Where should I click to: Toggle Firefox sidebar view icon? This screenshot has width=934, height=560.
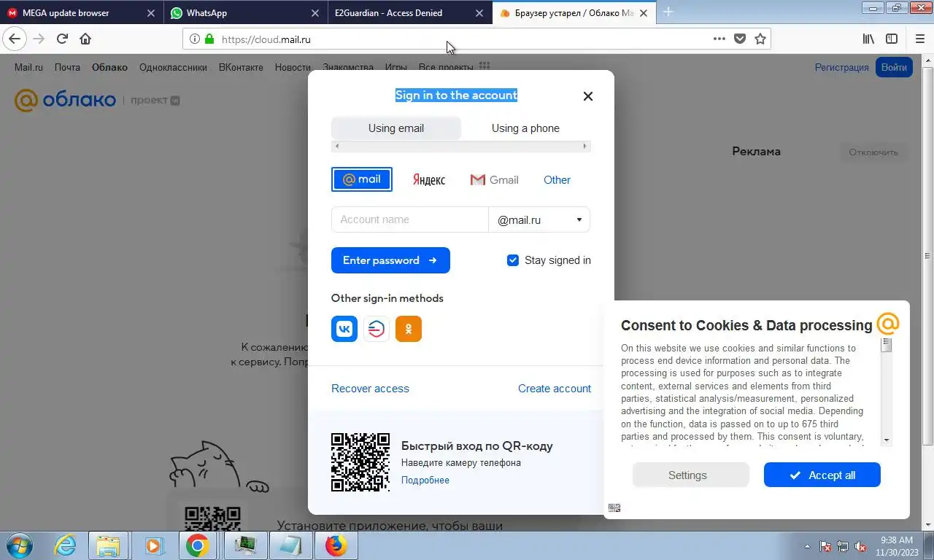(891, 39)
